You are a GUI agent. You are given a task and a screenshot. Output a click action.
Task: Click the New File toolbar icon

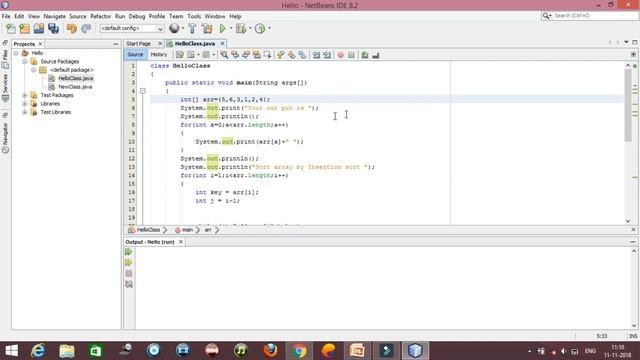click(11, 29)
